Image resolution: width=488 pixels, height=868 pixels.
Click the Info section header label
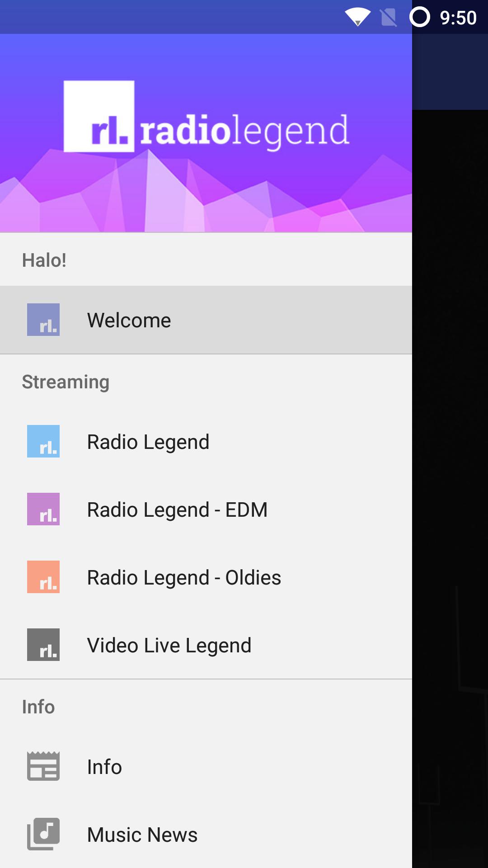point(38,707)
